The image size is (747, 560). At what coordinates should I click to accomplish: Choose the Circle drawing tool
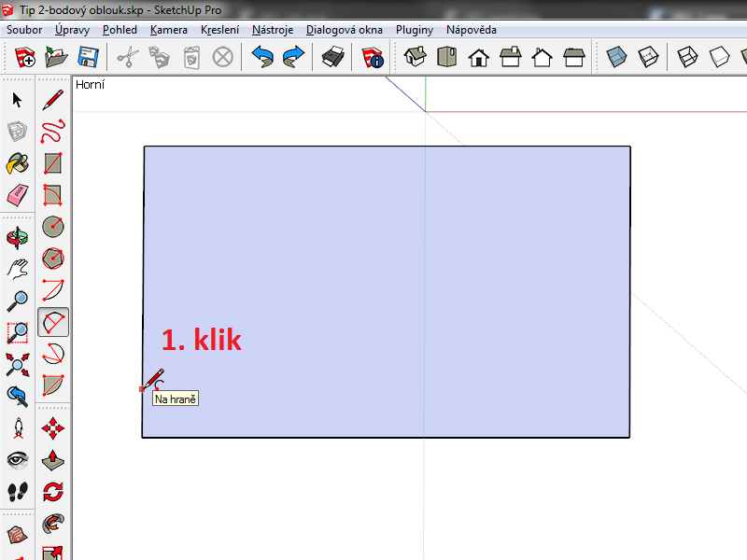54,227
